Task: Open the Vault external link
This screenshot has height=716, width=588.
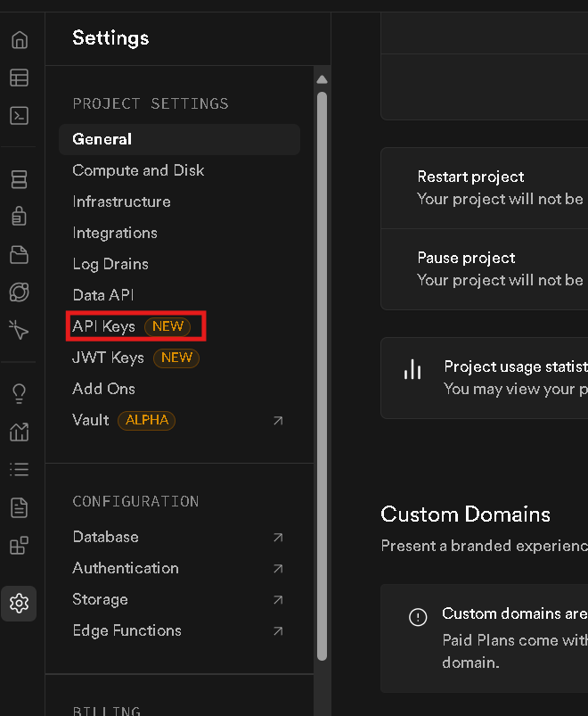Action: 278,420
